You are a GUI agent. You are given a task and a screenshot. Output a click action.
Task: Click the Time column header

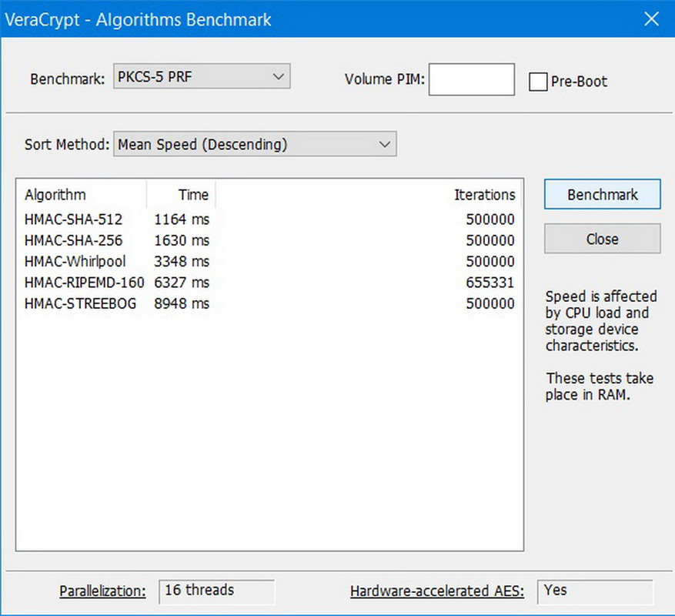(181, 195)
